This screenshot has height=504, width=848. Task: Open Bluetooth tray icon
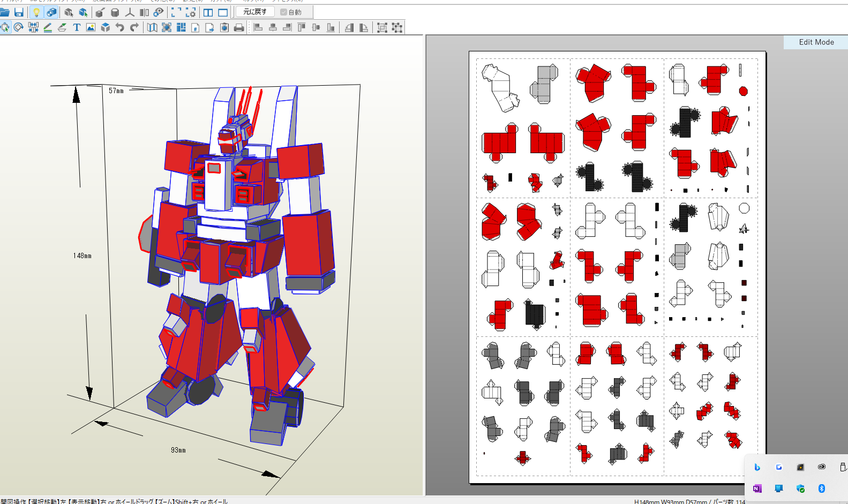[x=822, y=488]
